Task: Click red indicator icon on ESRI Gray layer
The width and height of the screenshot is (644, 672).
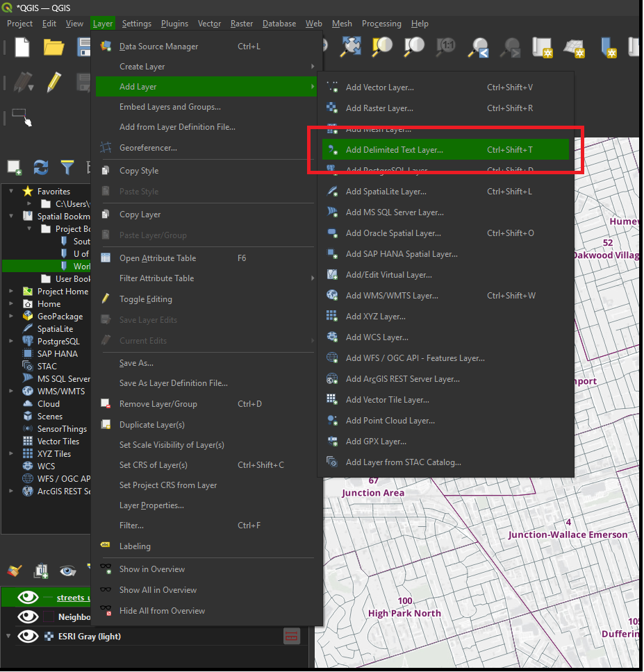Action: coord(292,636)
